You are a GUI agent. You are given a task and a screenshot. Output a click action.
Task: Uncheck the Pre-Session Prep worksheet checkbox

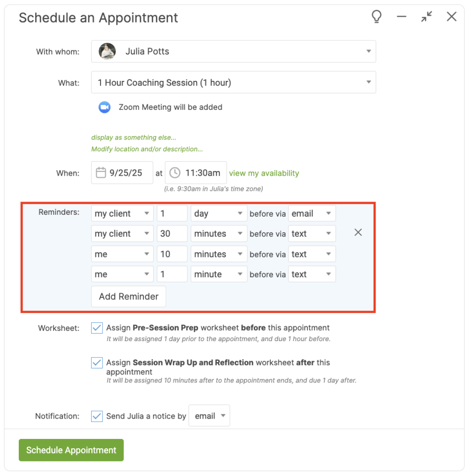97,328
